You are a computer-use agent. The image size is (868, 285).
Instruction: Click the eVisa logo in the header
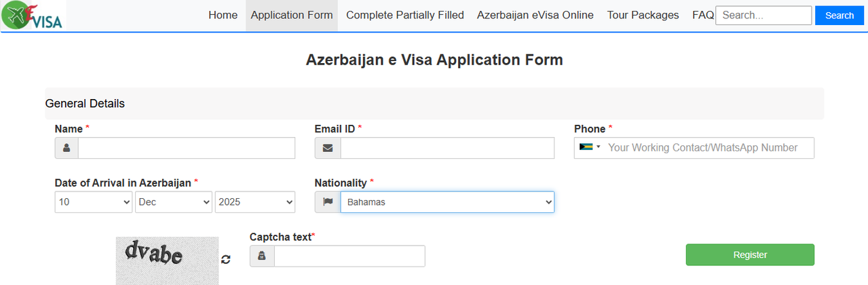coord(32,16)
